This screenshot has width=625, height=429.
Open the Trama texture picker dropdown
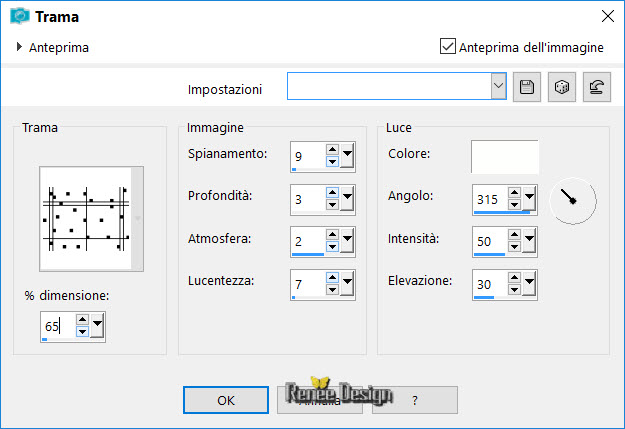click(137, 218)
